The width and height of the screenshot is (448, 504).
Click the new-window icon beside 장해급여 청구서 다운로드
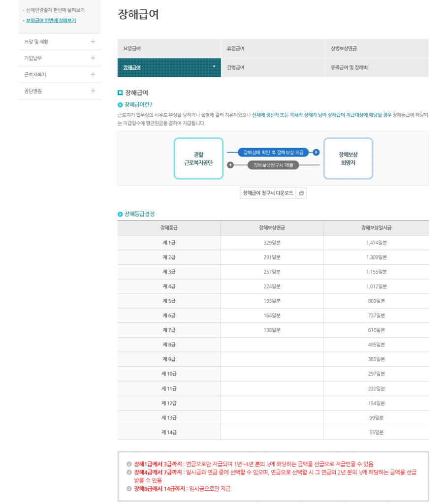click(x=301, y=193)
